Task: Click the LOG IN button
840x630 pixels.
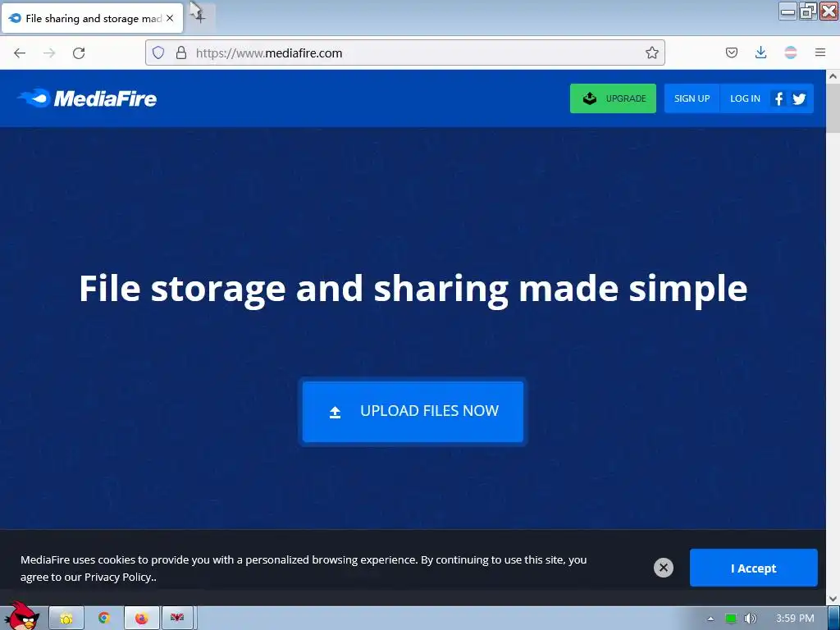Action: (x=745, y=98)
